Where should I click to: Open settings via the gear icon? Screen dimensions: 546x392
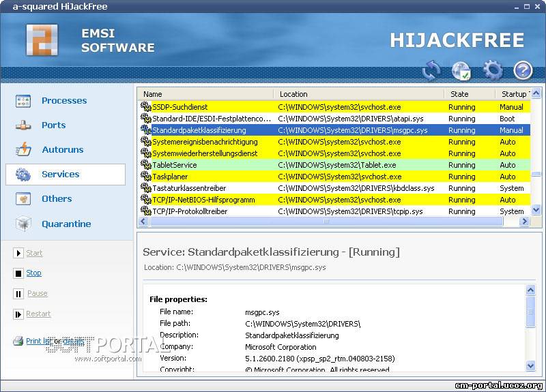[493, 70]
